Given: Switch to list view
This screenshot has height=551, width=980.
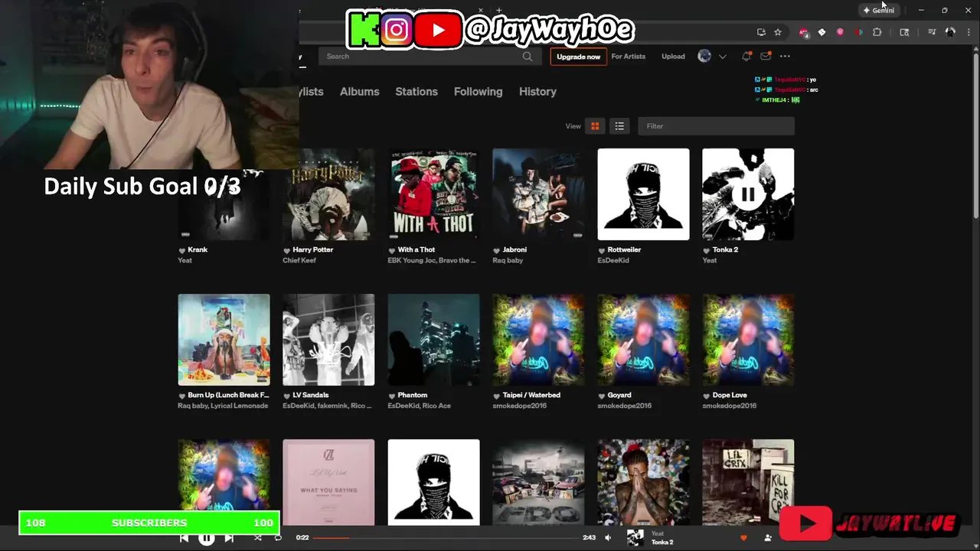Looking at the screenshot, I should (619, 126).
